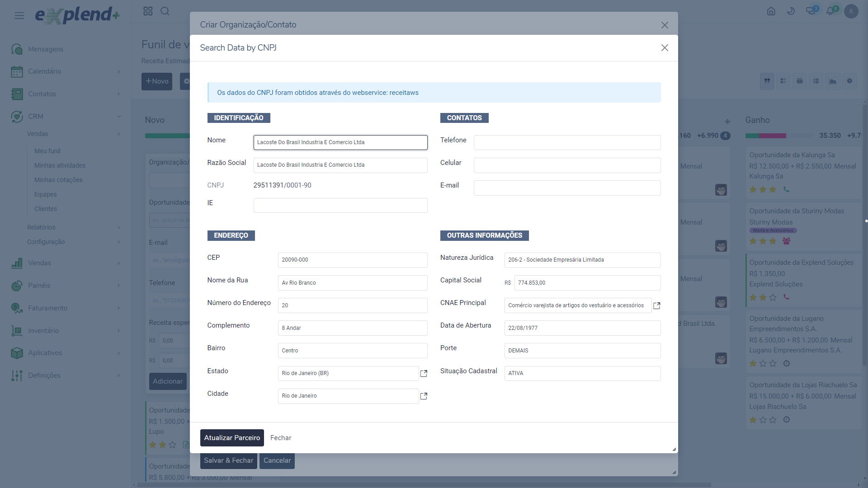This screenshot has height=488, width=868.
Task: Open external link icon beside Estado field
Action: tap(424, 374)
